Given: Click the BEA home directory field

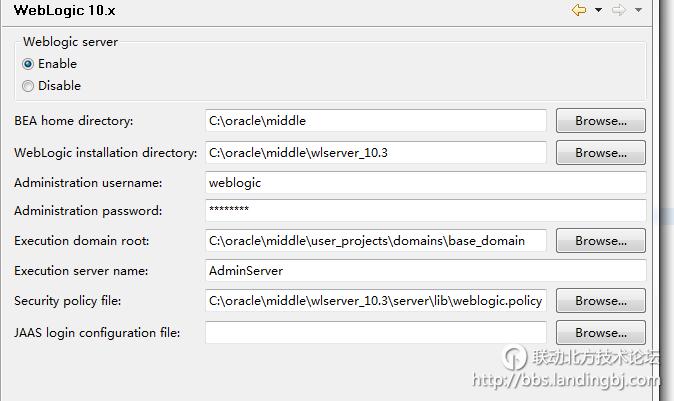Looking at the screenshot, I should point(375,121).
